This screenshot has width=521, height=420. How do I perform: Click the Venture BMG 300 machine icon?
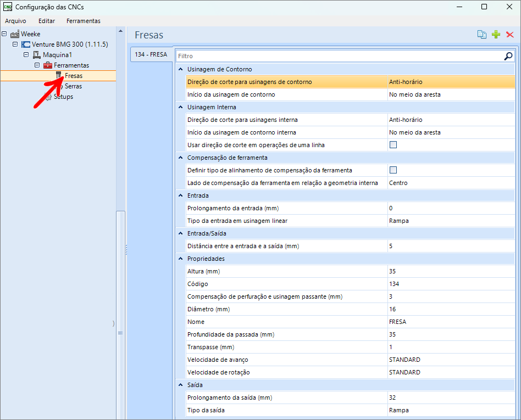pyautogui.click(x=26, y=44)
